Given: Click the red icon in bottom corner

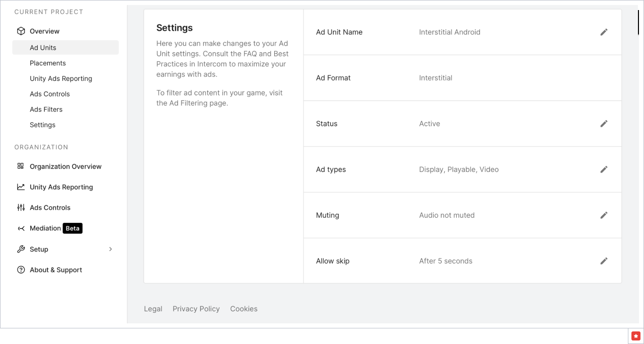Looking at the screenshot, I should 636,335.
